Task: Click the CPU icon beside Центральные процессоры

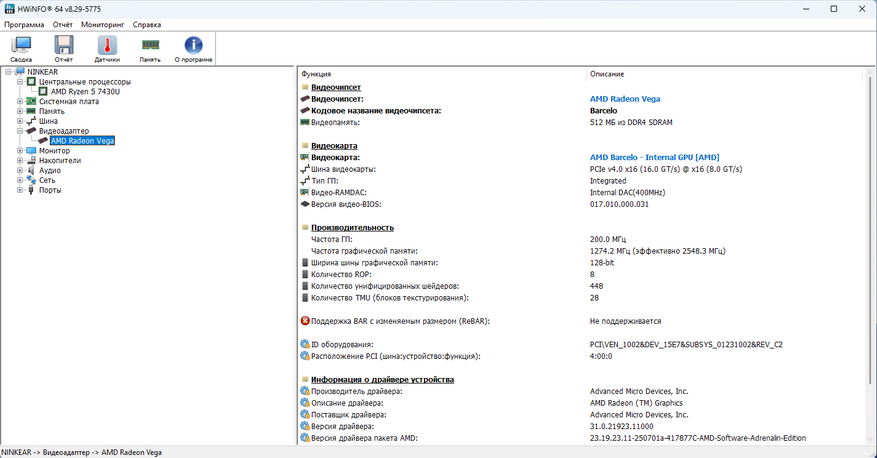Action: pos(31,82)
